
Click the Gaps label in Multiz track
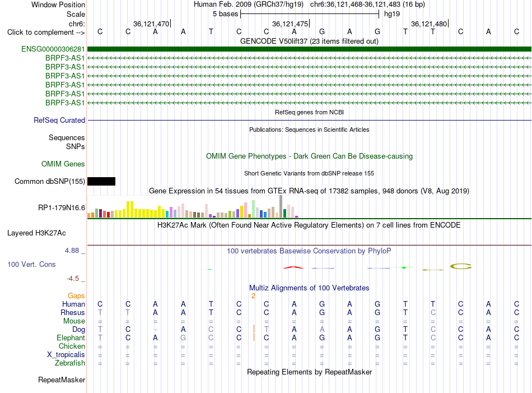[76, 296]
